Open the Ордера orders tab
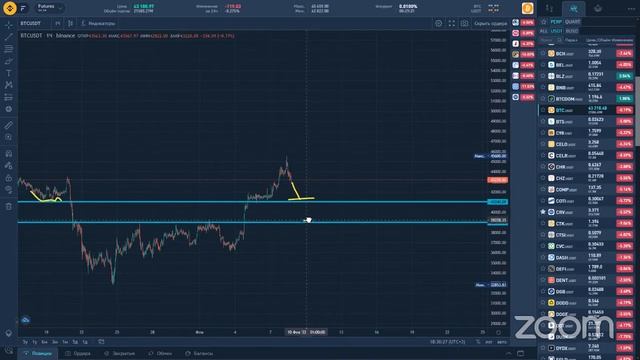Image resolution: width=640 pixels, height=360 pixels. 78,353
